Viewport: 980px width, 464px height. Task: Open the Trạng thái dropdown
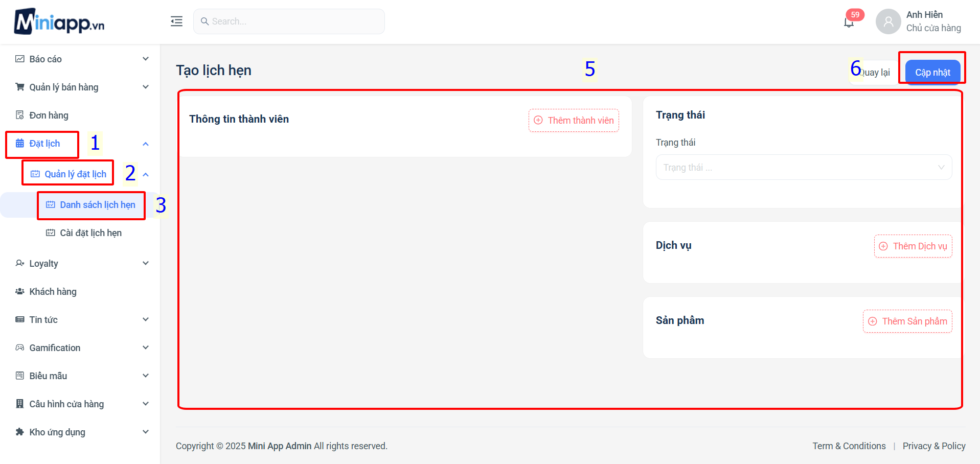803,168
